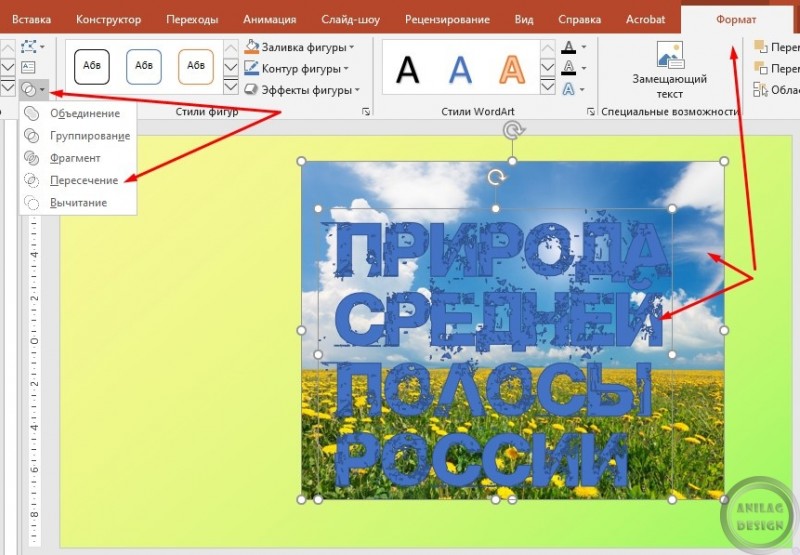Expand the insert-shapes gallery at left edge

coord(8,87)
